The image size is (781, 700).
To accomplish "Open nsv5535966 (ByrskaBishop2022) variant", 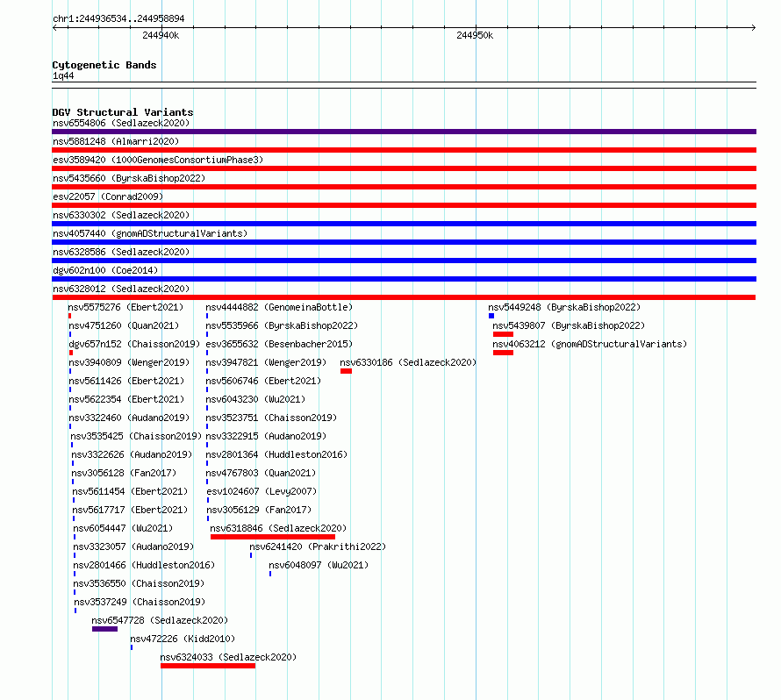I will tap(282, 325).
